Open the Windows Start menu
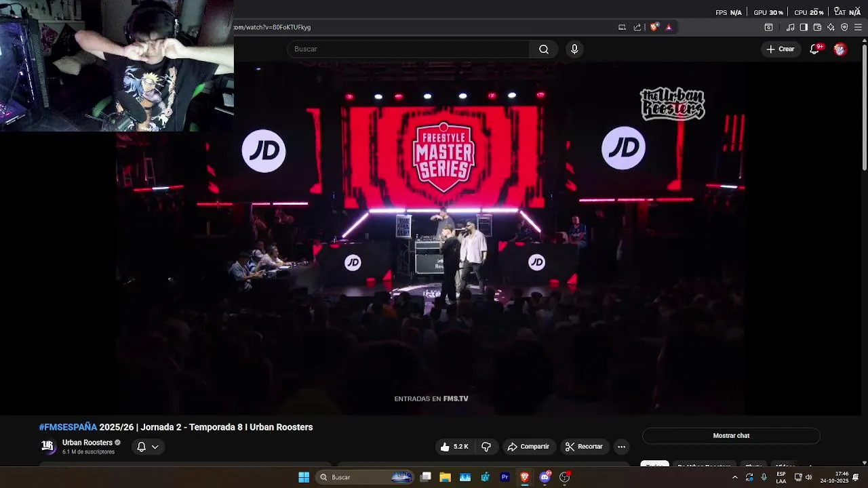Viewport: 868px width, 488px height. pyautogui.click(x=304, y=477)
